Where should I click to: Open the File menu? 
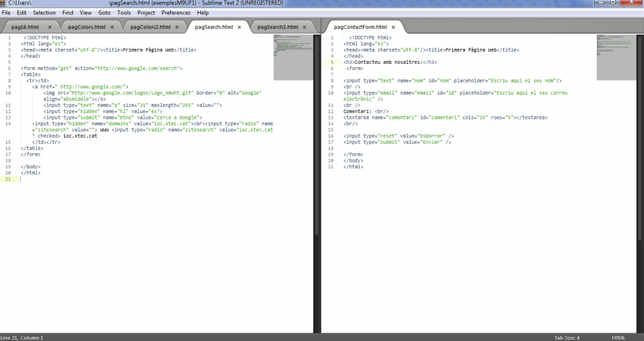tap(6, 13)
